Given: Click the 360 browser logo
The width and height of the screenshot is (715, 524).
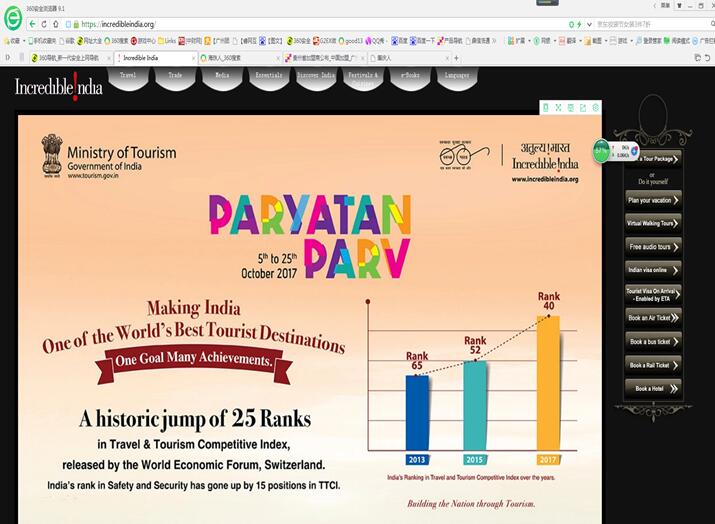Looking at the screenshot, I should 12,18.
